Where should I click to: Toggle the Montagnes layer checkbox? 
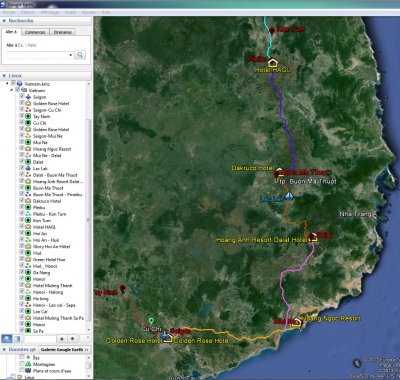(22, 364)
